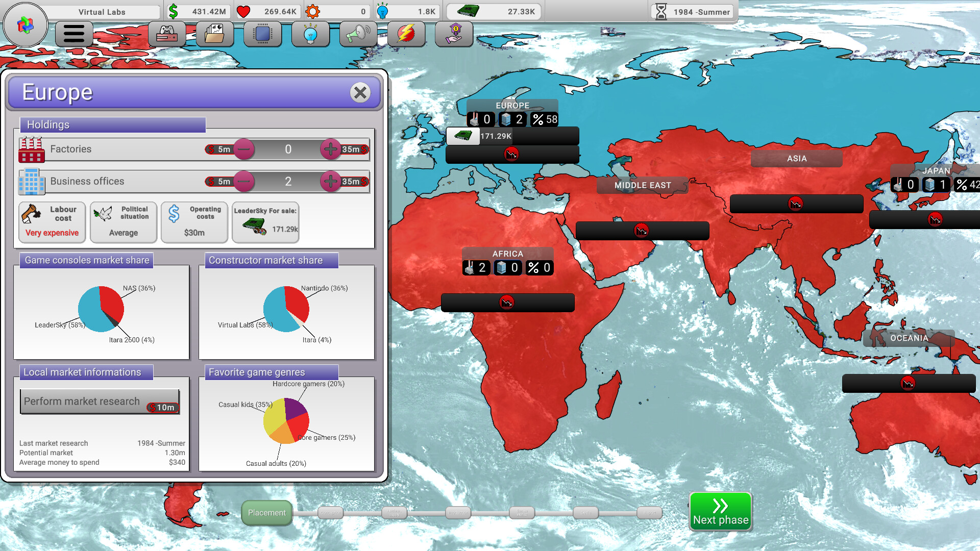Open the research lightbulb panel
The height and width of the screenshot is (551, 980).
click(310, 34)
